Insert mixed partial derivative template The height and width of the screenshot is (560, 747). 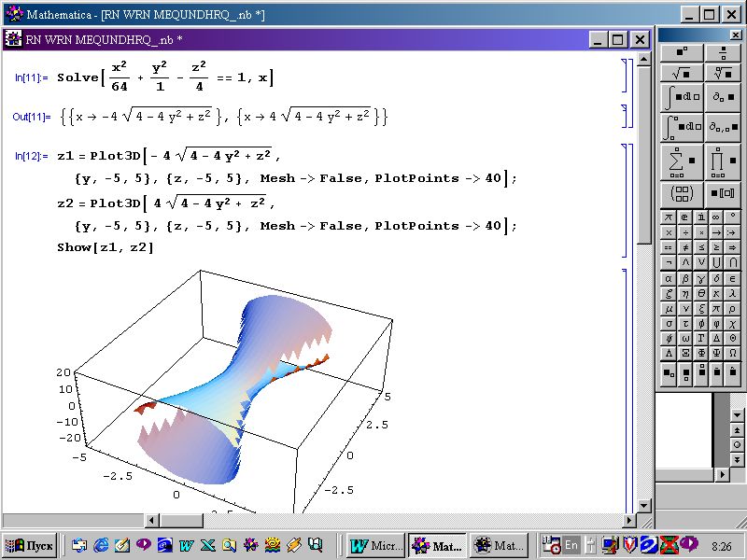pyautogui.click(x=723, y=127)
